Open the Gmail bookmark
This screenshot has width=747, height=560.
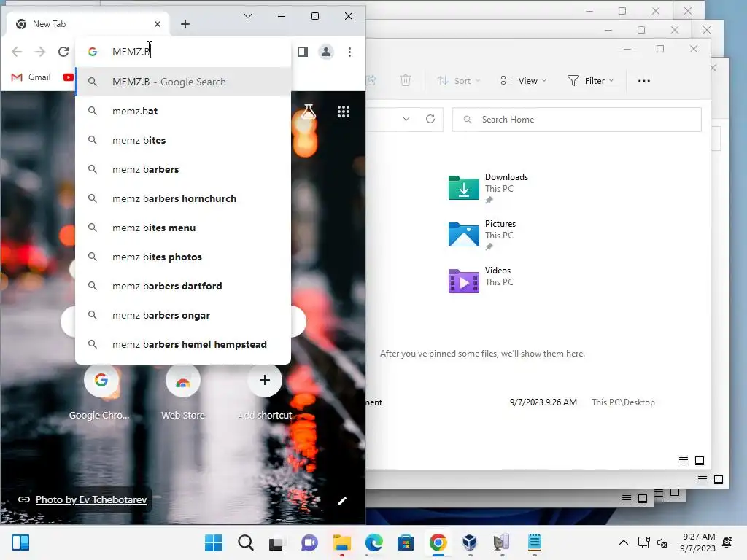(31, 77)
